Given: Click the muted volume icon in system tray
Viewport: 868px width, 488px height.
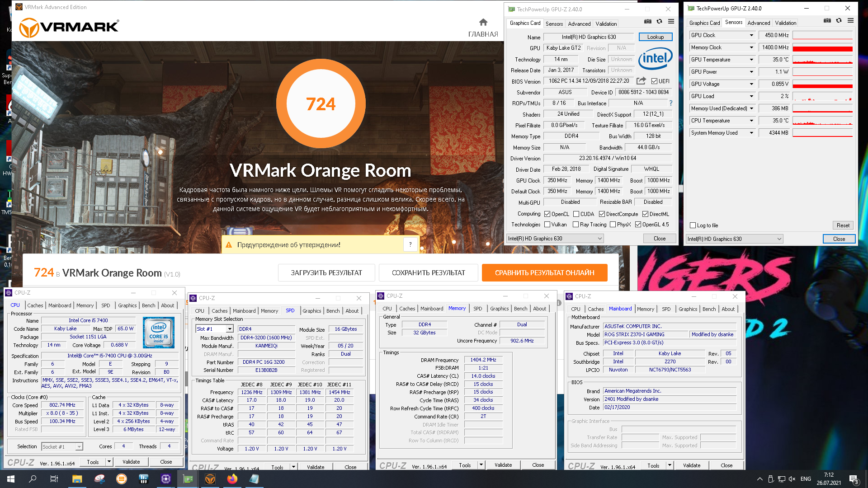Looking at the screenshot, I should (x=792, y=479).
